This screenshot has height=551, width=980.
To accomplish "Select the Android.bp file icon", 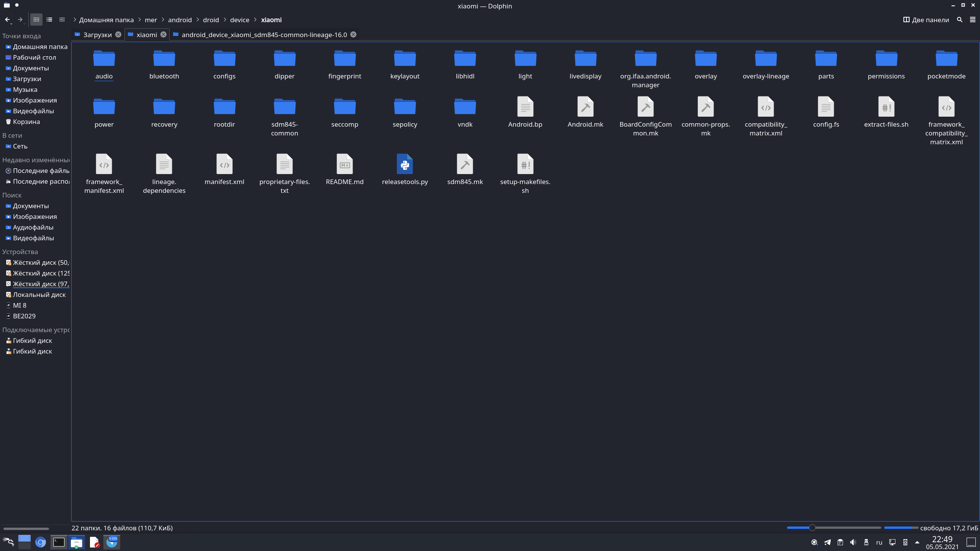I will coord(525,107).
